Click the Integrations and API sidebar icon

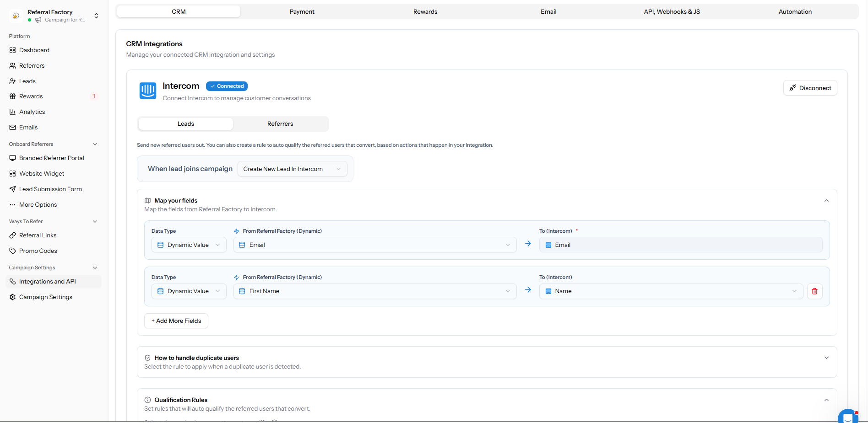(x=12, y=282)
